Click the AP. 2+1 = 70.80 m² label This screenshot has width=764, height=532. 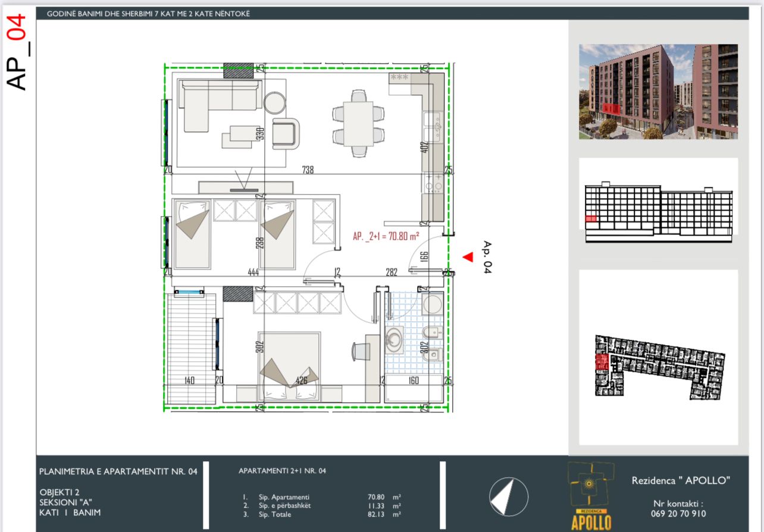coord(386,236)
